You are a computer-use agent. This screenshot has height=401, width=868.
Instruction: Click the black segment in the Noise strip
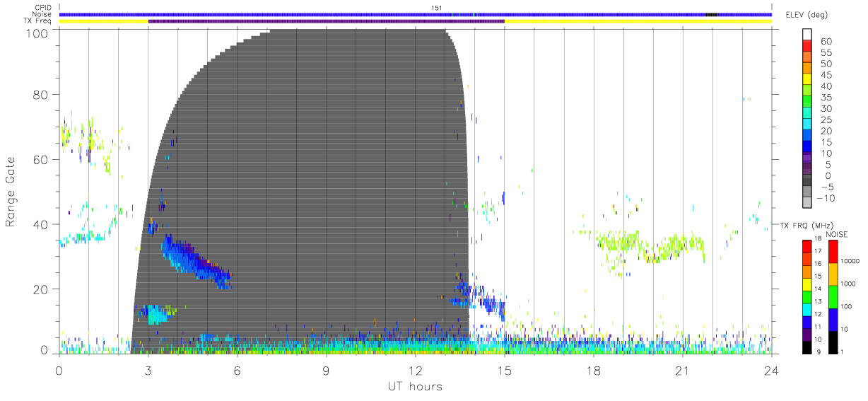711,14
